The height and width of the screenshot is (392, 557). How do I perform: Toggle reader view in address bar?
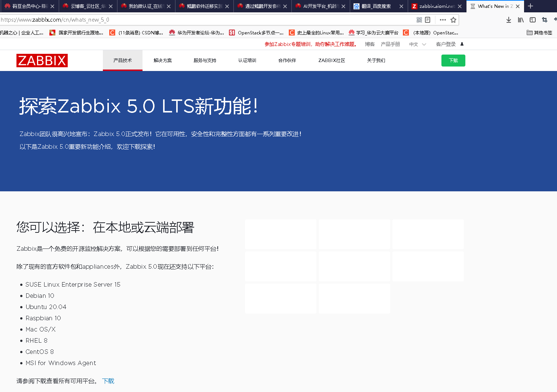click(x=428, y=20)
